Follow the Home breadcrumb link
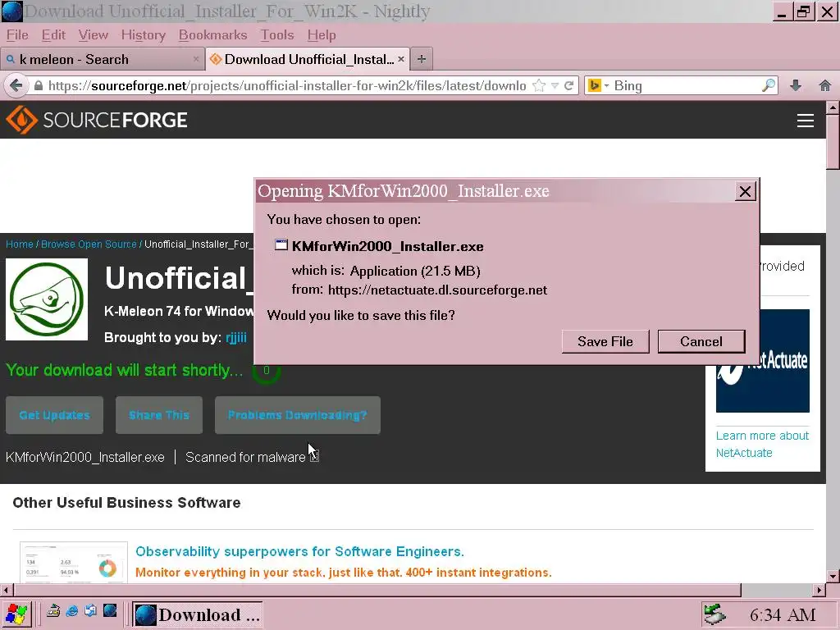Viewport: 840px width, 630px height. tap(20, 244)
